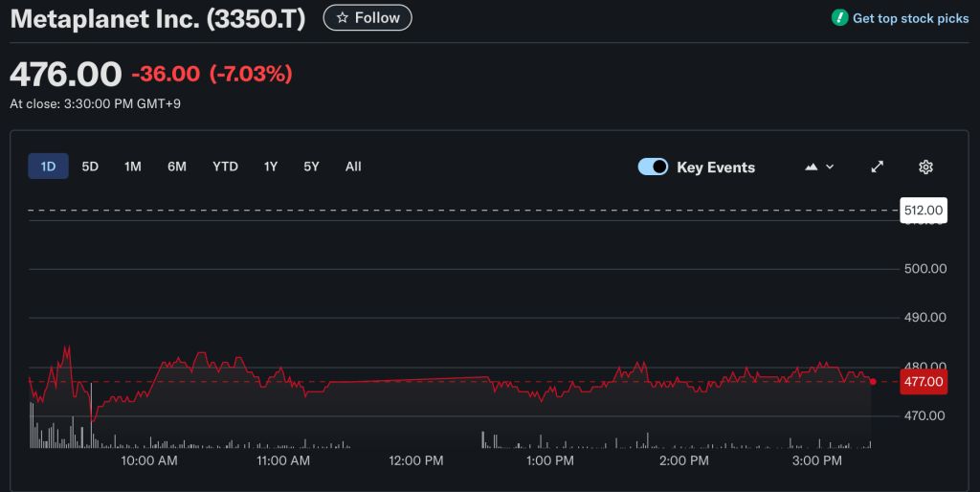Toggle the Key Events switch
Viewport: 980px width, 492px height.
(x=653, y=167)
